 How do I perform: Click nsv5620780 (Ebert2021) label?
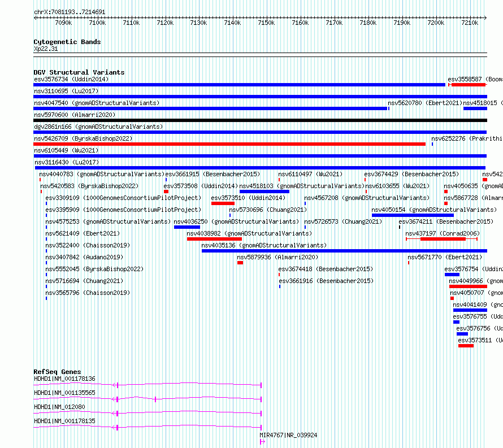[425, 103]
